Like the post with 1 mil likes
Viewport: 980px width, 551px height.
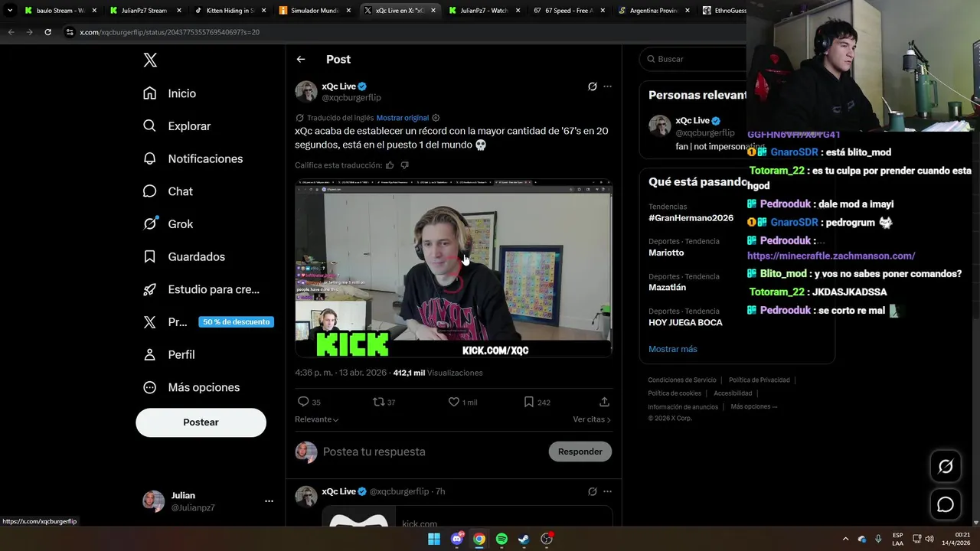(453, 402)
